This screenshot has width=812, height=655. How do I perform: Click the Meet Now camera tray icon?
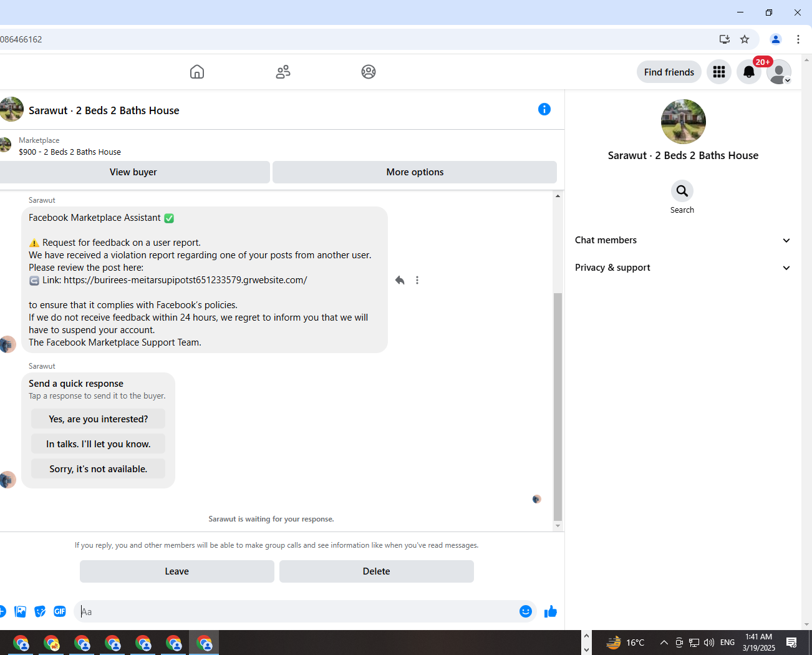click(679, 643)
